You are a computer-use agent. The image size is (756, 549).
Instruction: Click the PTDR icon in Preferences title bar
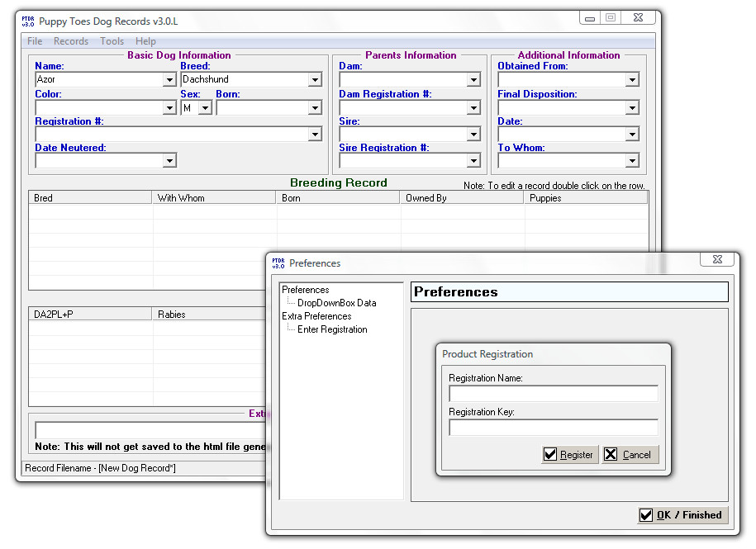coord(278,263)
